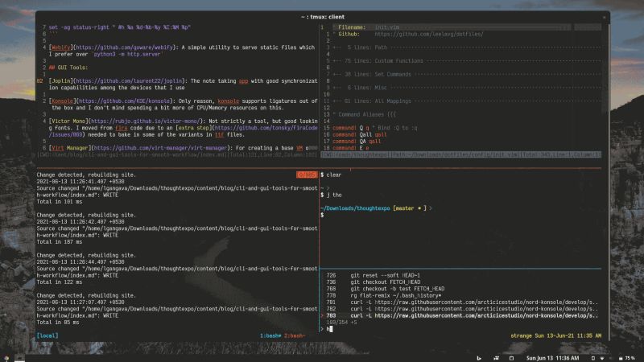Expand the folded 'Set Commands' section
Viewport: 644px width, 362px height.
pyautogui.click(x=467, y=74)
